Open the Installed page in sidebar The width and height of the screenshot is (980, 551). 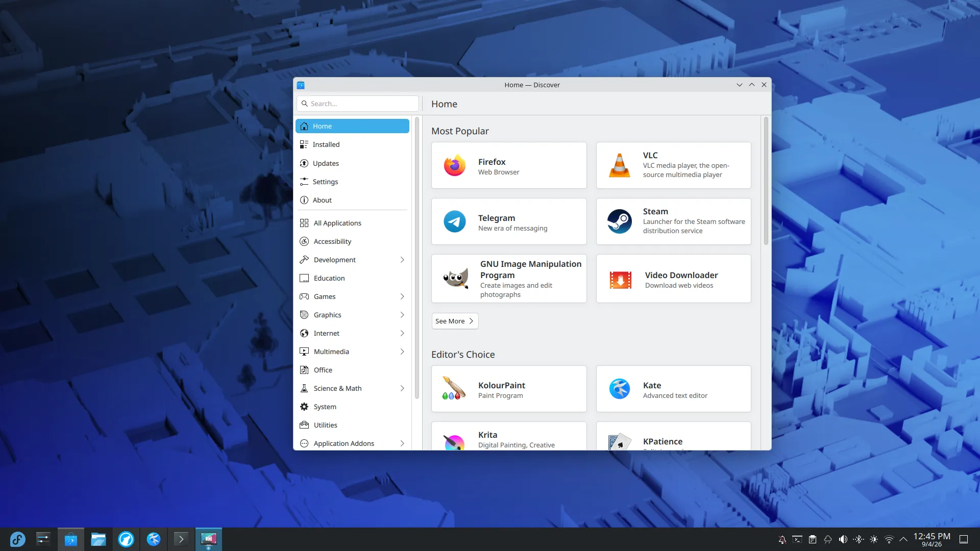tap(352, 144)
